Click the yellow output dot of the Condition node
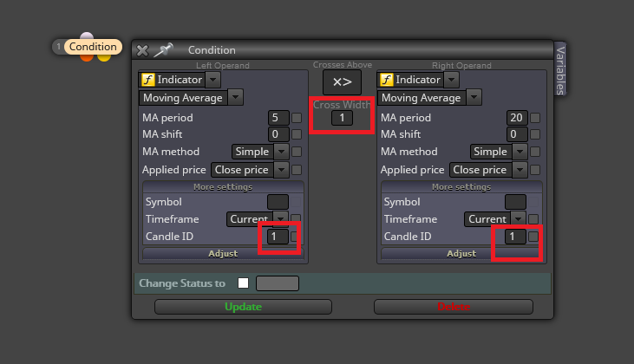The width and height of the screenshot is (634, 364). coord(104,58)
